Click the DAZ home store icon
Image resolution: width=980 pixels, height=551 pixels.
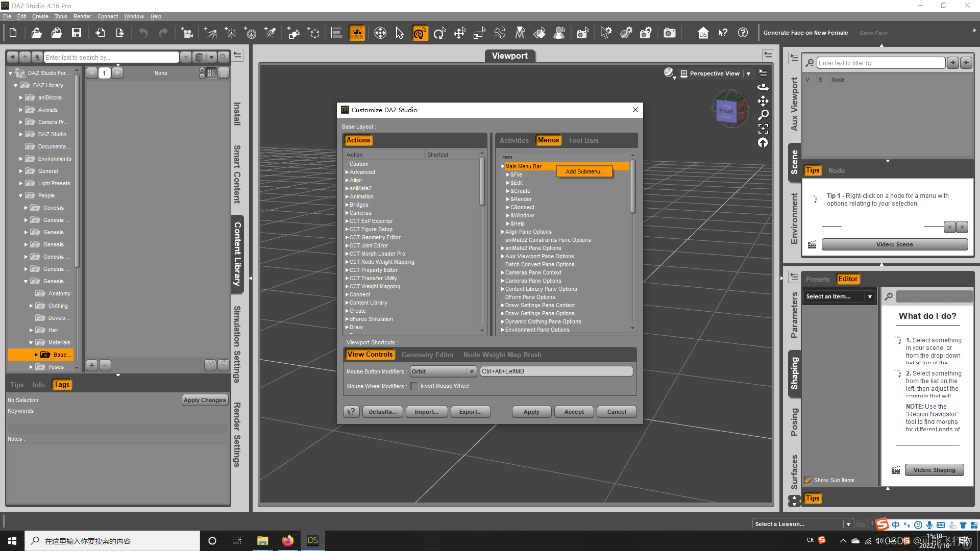[x=703, y=33]
